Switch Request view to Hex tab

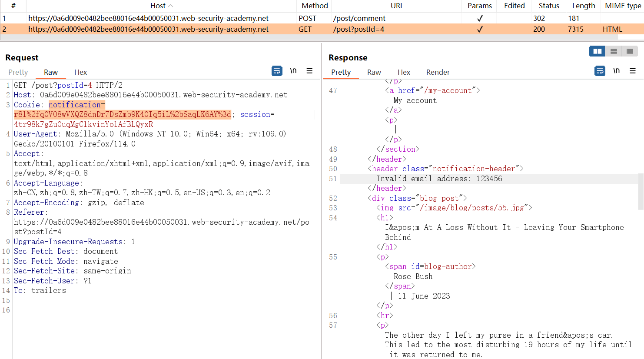coord(80,72)
